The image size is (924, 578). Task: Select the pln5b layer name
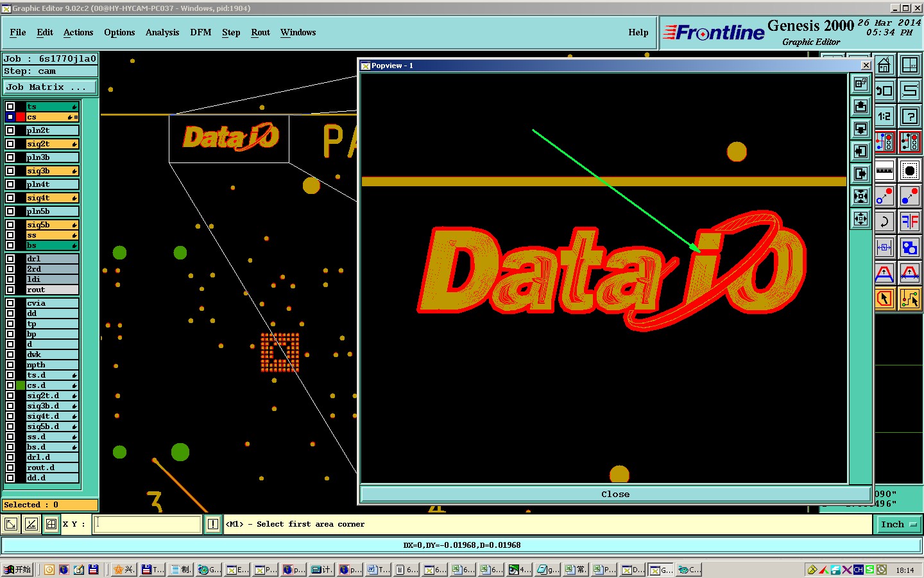point(52,211)
